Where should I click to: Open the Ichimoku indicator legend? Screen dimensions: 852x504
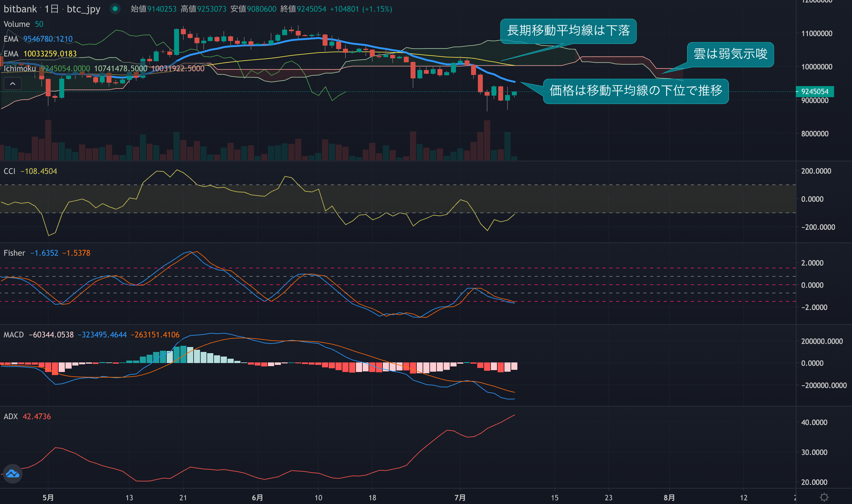pos(20,68)
